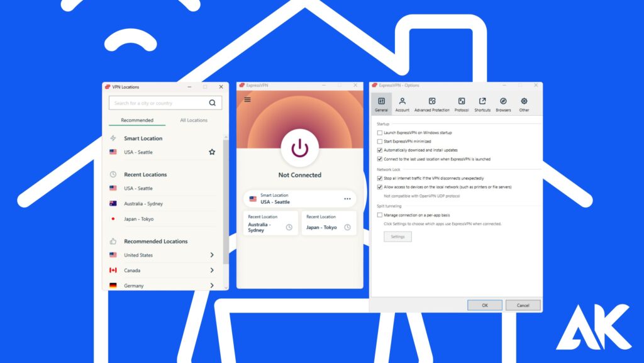Viewport: 644px width, 363px height.
Task: Open the Browsers options icon
Action: [503, 101]
